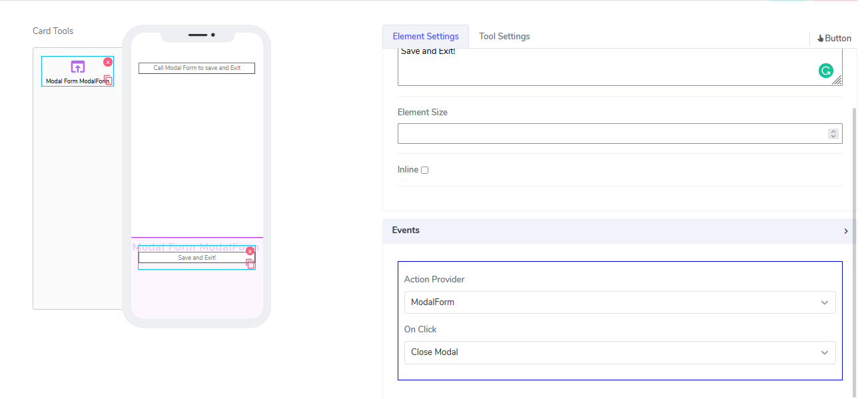Switch to the Tool Settings tab
868x399 pixels.
coord(504,37)
